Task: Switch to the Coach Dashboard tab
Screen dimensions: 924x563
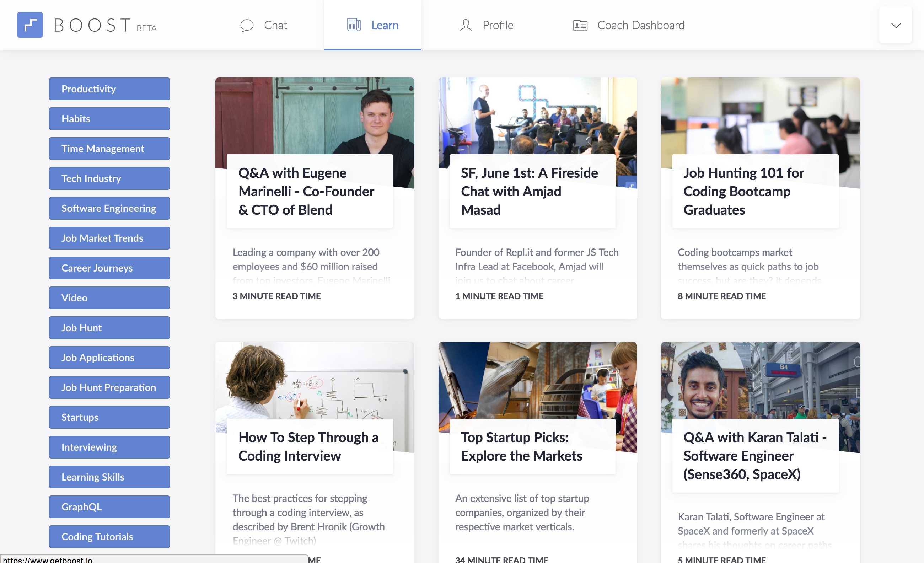Action: [629, 25]
